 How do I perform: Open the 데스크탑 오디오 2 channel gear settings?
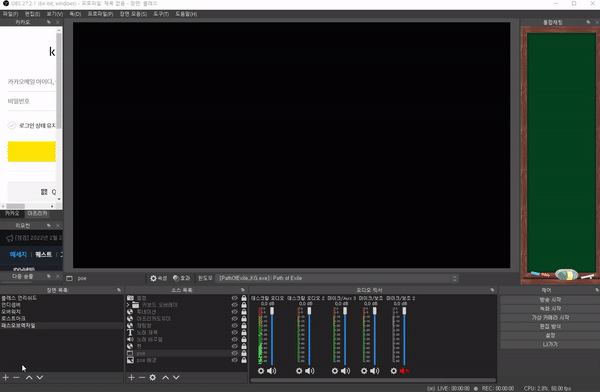(299, 371)
